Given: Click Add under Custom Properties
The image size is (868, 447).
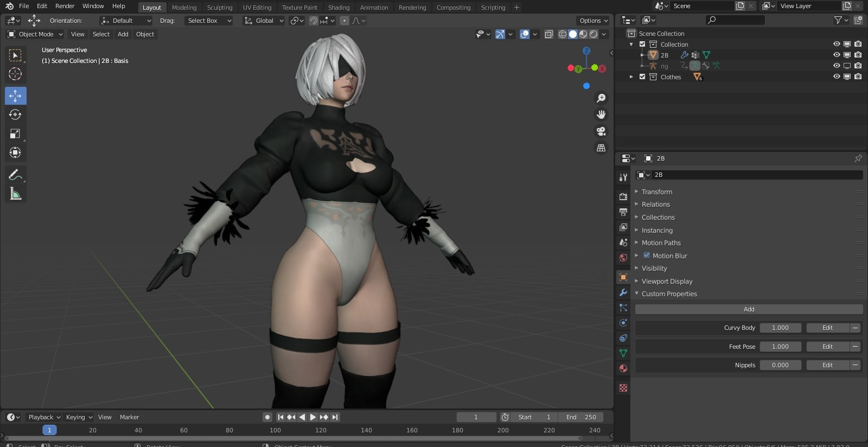Looking at the screenshot, I should pyautogui.click(x=749, y=309).
